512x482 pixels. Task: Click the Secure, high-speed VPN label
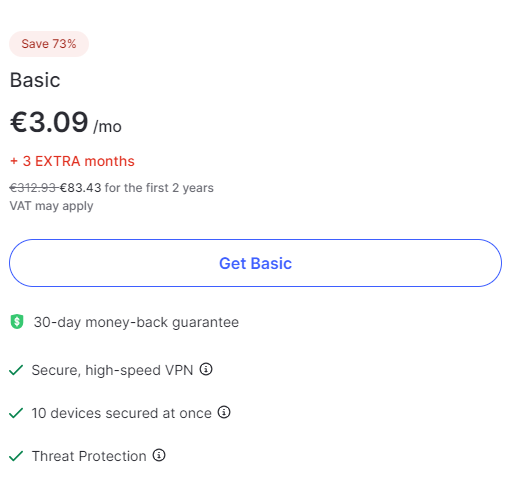pyautogui.click(x=112, y=370)
